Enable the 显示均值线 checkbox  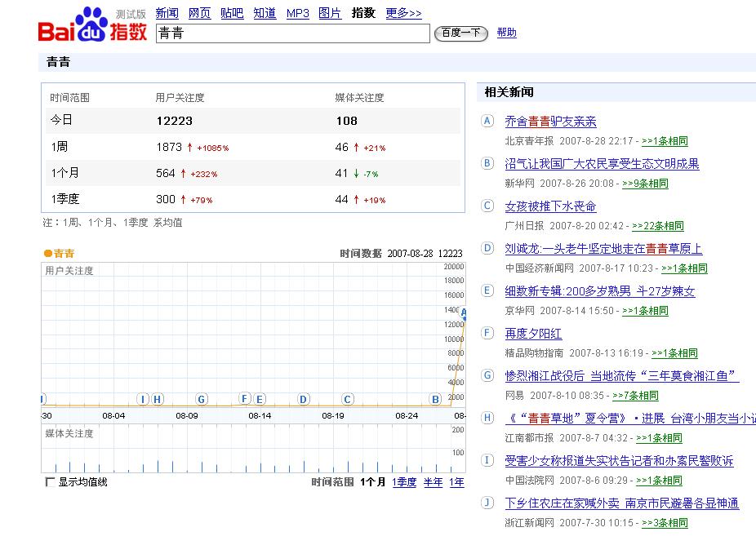51,482
